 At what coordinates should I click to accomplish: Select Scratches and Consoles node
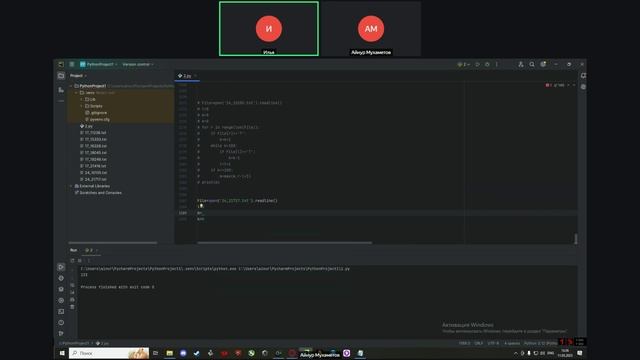click(98, 193)
